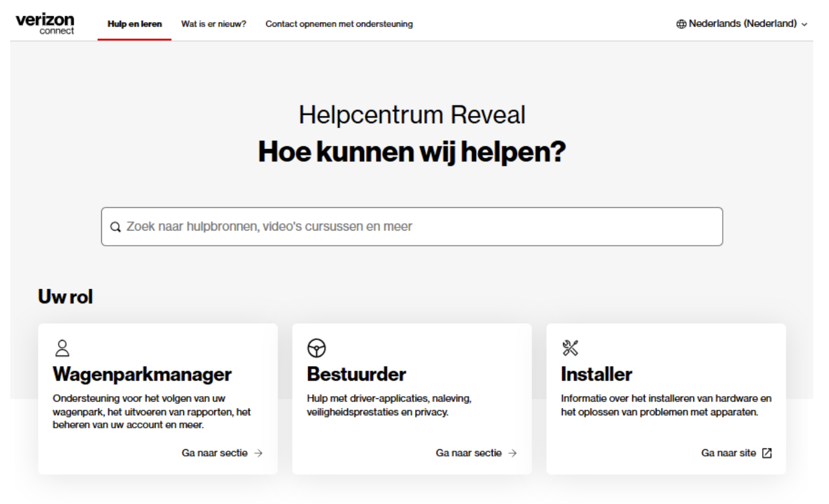Click the Installer description about hardware installation

click(666, 405)
